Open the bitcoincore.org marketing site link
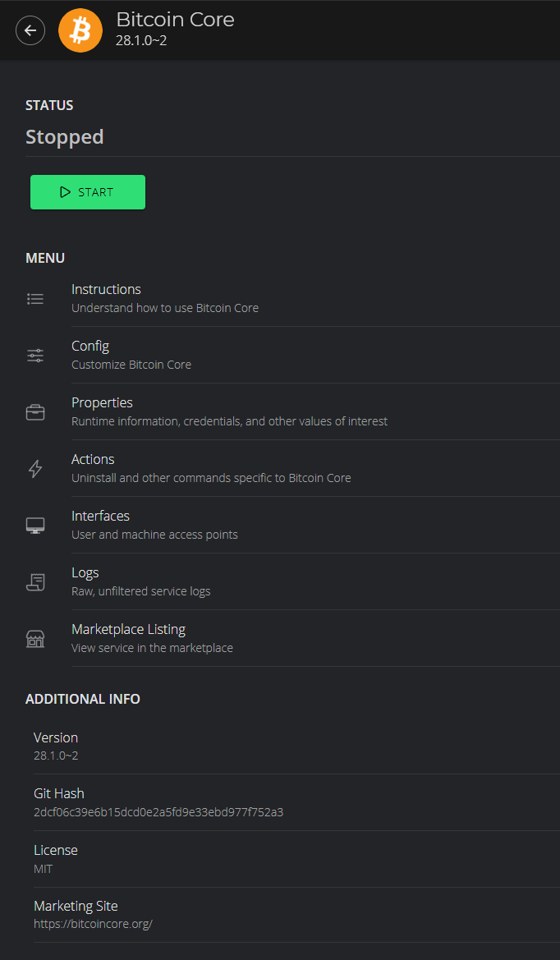 point(93,924)
